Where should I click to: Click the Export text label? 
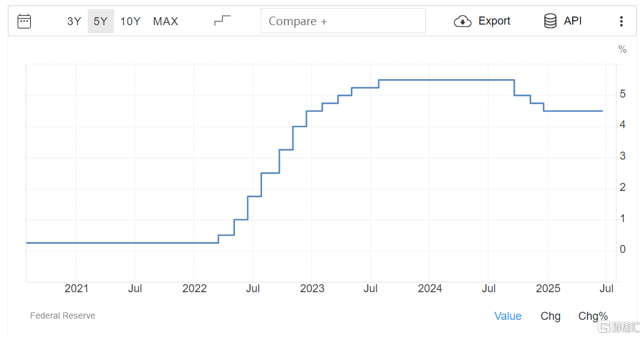(494, 21)
